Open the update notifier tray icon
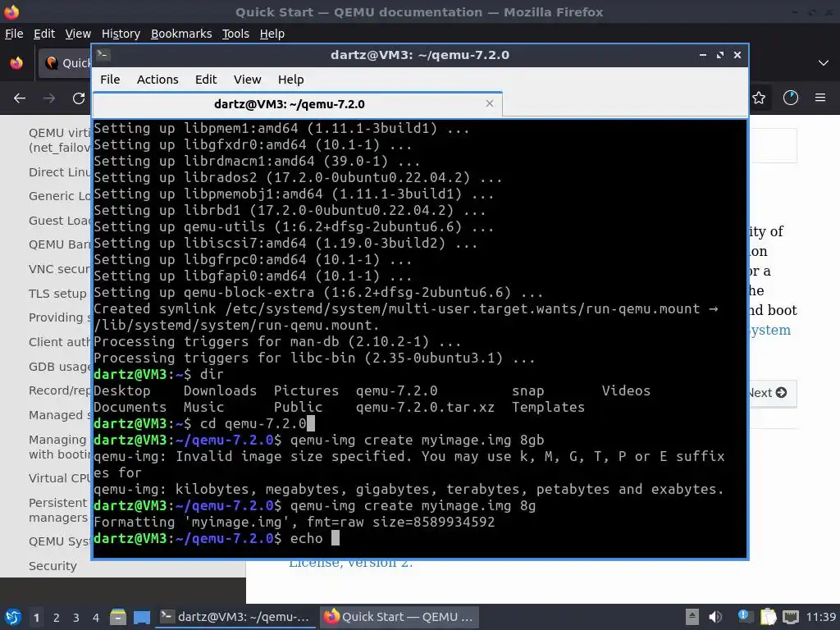 pos(744,616)
